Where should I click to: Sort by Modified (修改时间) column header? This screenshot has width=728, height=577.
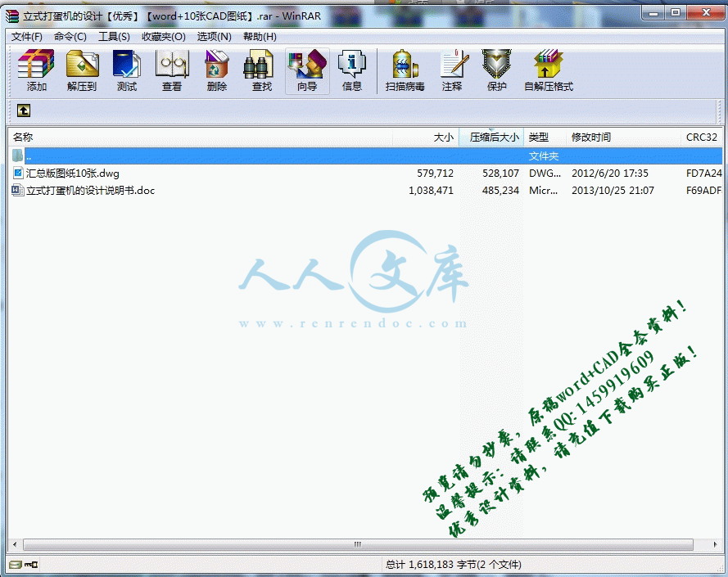623,137
